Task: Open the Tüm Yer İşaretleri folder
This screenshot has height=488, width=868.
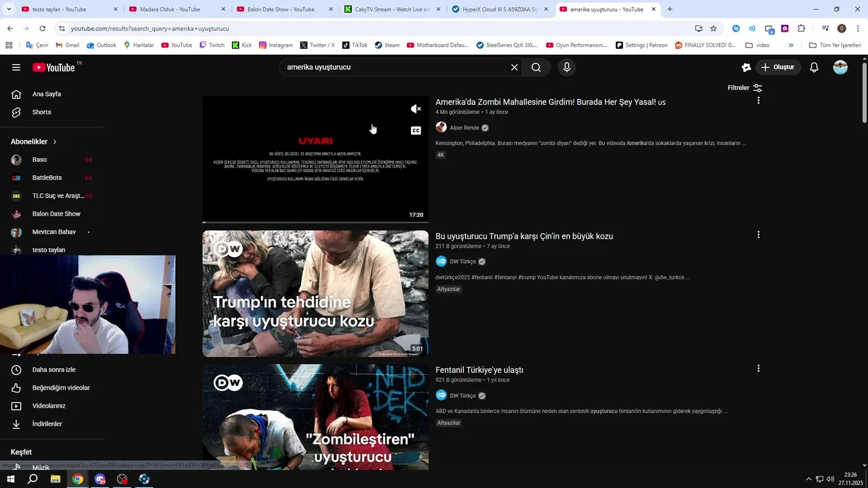Action: pyautogui.click(x=835, y=45)
